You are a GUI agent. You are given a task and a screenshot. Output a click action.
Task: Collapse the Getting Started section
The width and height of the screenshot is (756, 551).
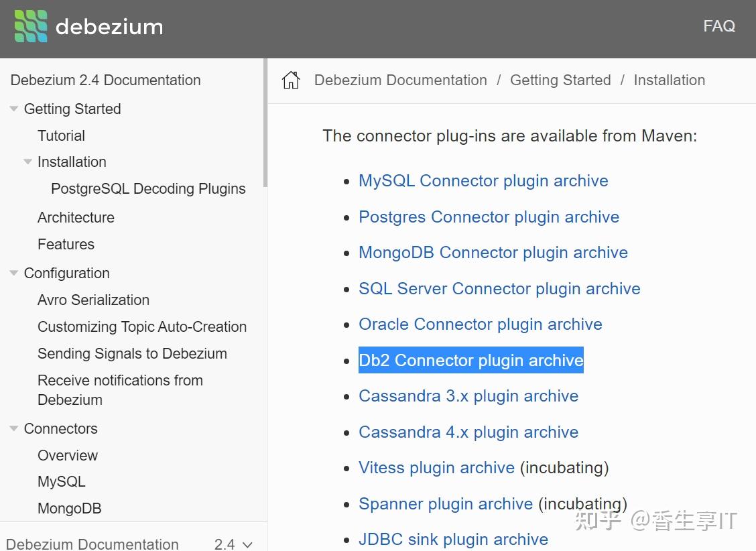[13, 109]
